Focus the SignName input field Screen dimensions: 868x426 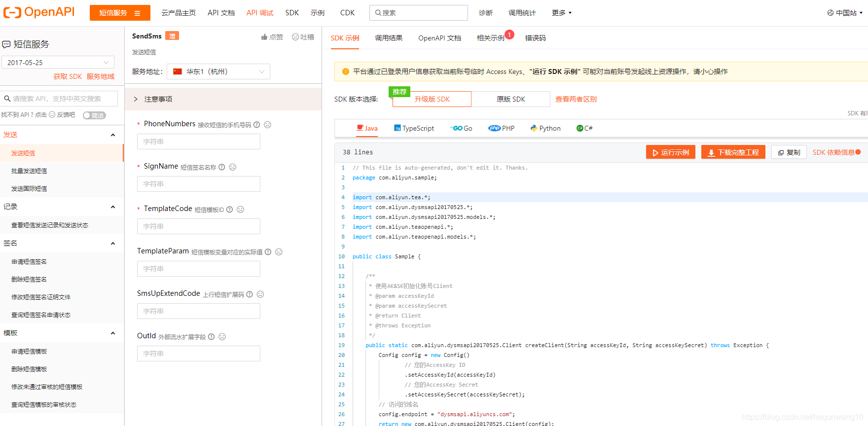(x=199, y=184)
